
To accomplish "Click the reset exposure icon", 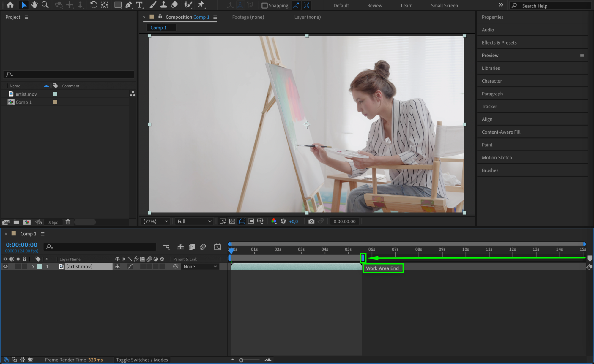I will point(283,221).
